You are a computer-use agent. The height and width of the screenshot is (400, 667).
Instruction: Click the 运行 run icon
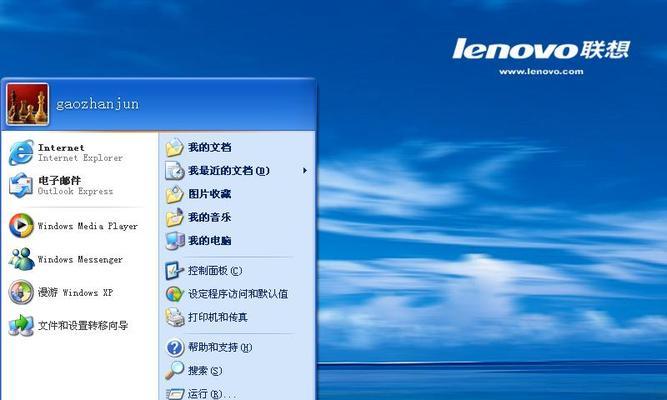174,394
